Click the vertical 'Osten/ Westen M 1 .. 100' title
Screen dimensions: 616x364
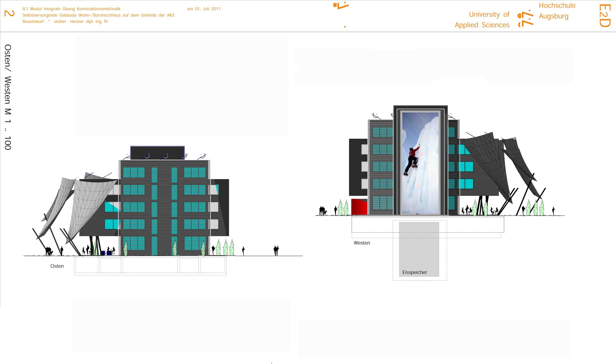pos(8,97)
